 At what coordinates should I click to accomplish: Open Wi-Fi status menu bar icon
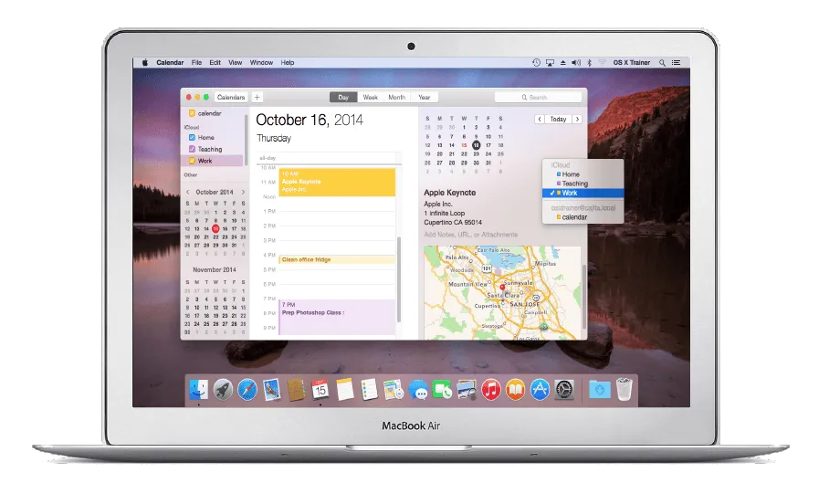coord(603,62)
